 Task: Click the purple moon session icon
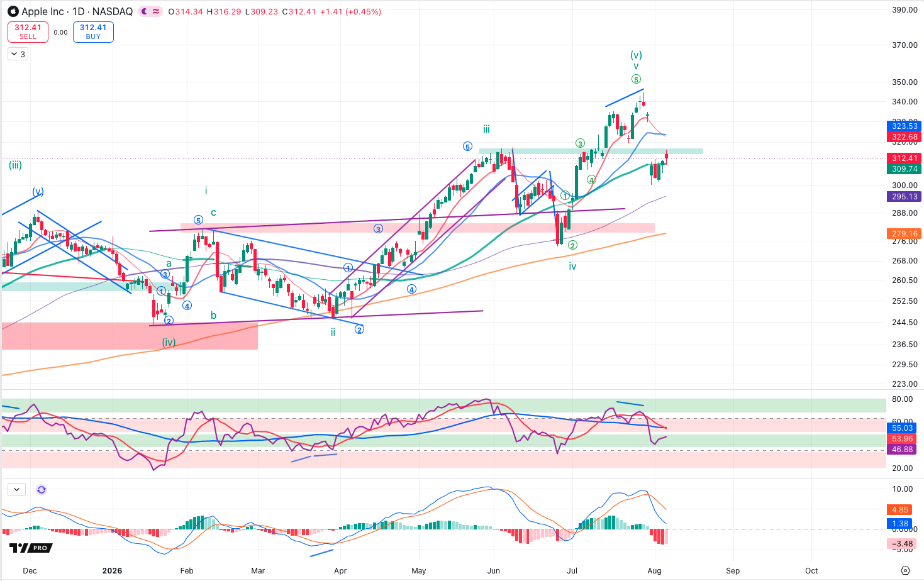coord(145,11)
